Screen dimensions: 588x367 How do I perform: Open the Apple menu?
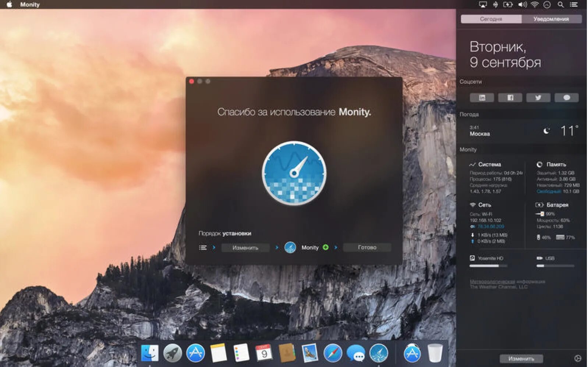[x=9, y=4]
